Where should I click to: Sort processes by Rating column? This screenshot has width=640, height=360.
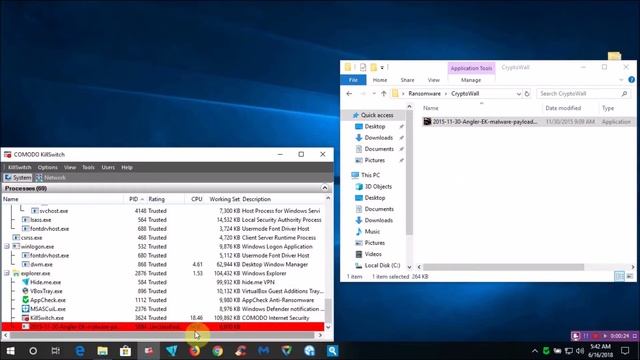point(157,199)
